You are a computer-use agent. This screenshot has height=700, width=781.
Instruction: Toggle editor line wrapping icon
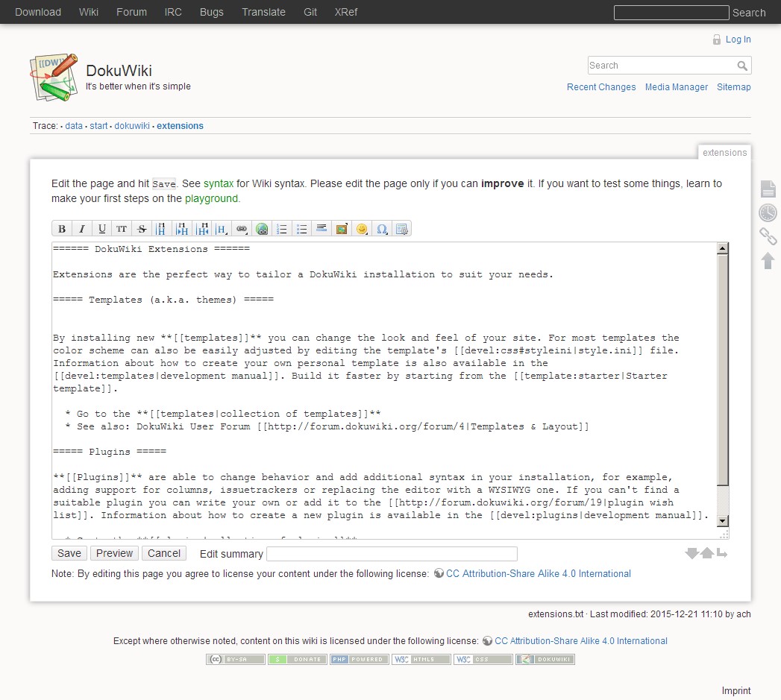(x=722, y=553)
